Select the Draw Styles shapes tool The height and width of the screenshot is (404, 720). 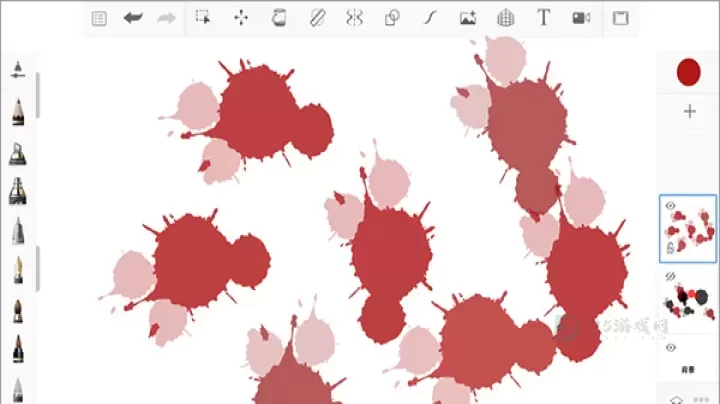(392, 18)
